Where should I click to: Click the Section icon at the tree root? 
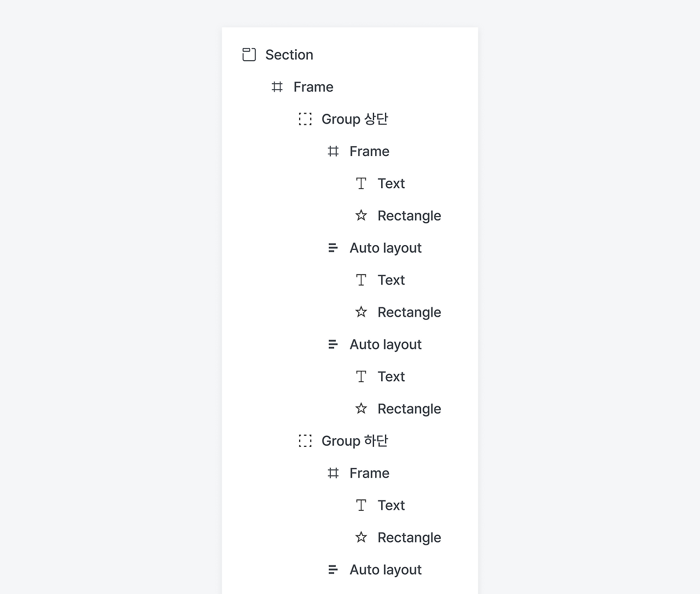click(249, 55)
